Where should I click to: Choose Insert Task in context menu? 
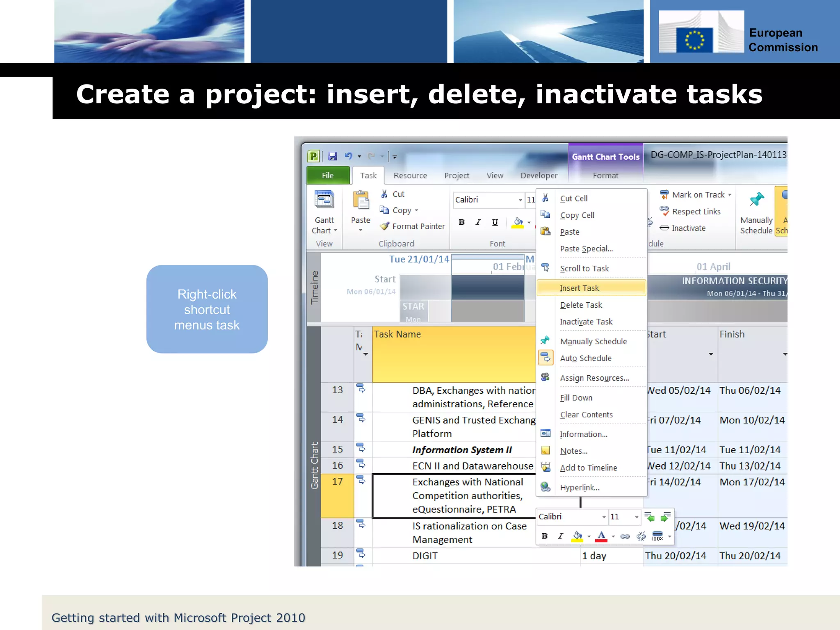[591, 288]
